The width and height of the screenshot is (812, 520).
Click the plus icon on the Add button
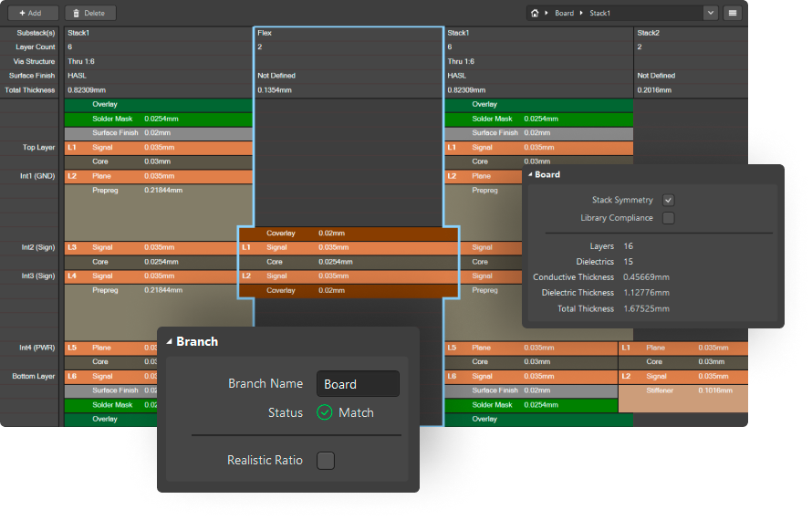pos(20,14)
